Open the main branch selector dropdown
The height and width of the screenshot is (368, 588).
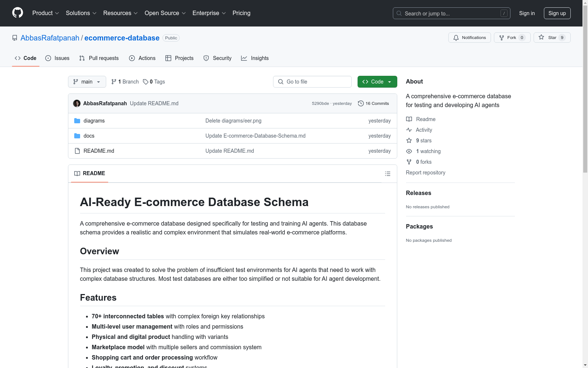87,82
